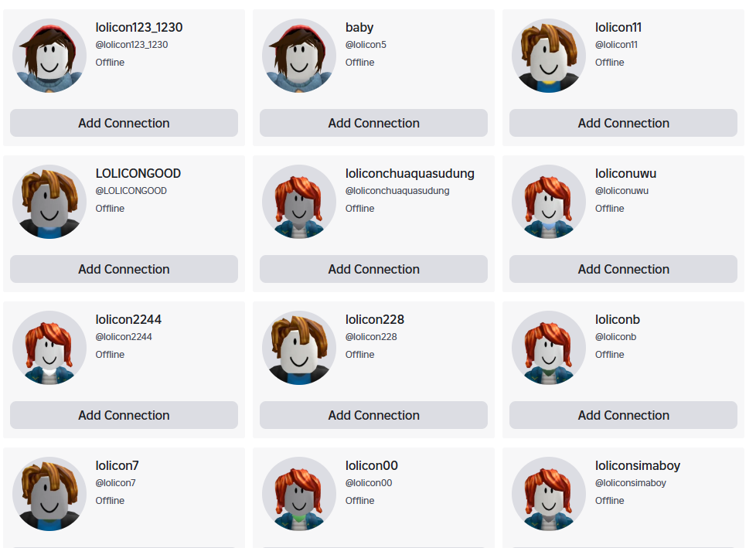Select the @lolicon228 username text

click(371, 337)
